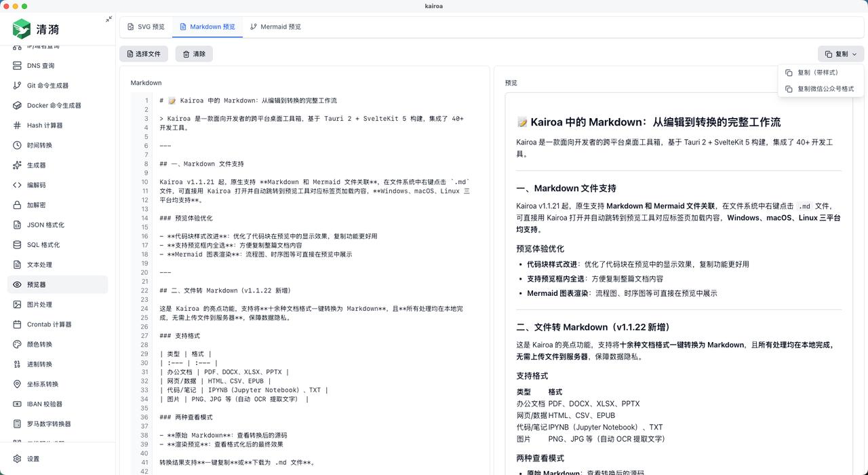The height and width of the screenshot is (475, 868).
Task: Click table cell 'PDF、DOCX、XLSX、PPTX' in preview
Action: coord(594,404)
